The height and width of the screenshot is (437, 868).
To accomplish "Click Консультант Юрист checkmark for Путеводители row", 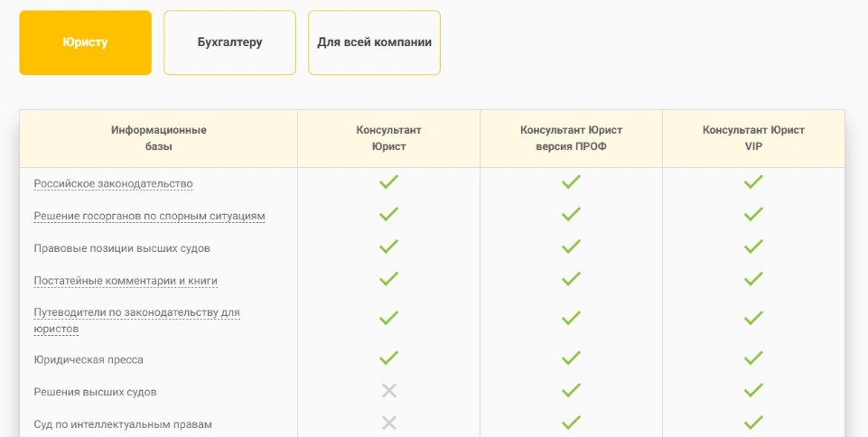I will click(388, 319).
